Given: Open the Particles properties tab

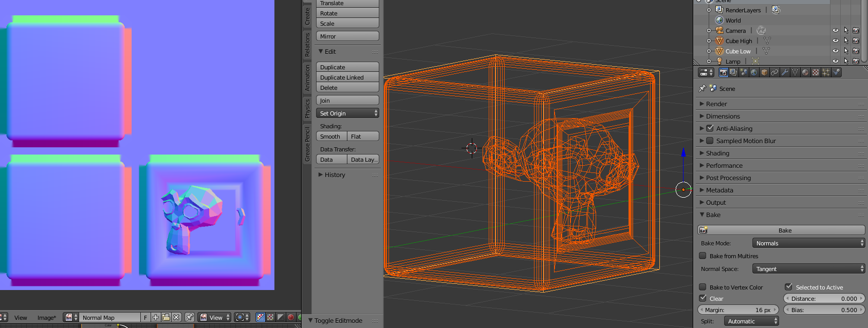Looking at the screenshot, I should pos(826,72).
